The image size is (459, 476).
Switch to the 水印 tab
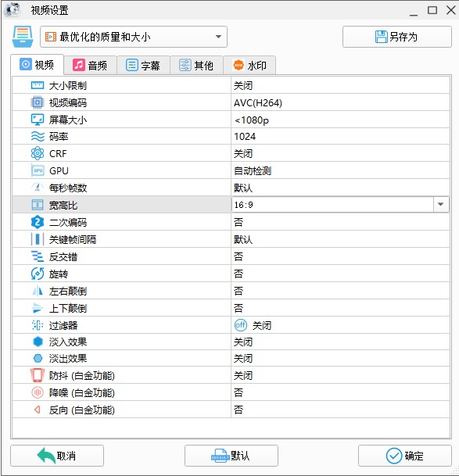click(249, 66)
